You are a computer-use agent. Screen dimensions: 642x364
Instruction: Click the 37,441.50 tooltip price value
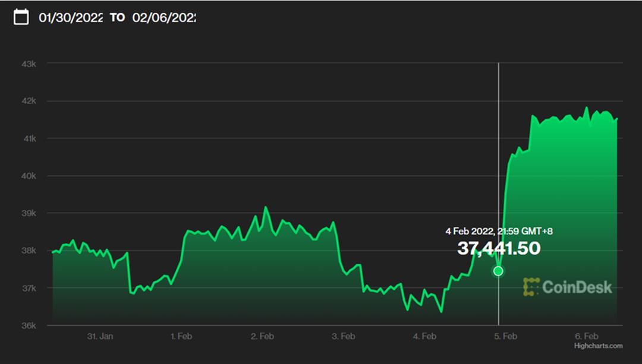point(498,248)
